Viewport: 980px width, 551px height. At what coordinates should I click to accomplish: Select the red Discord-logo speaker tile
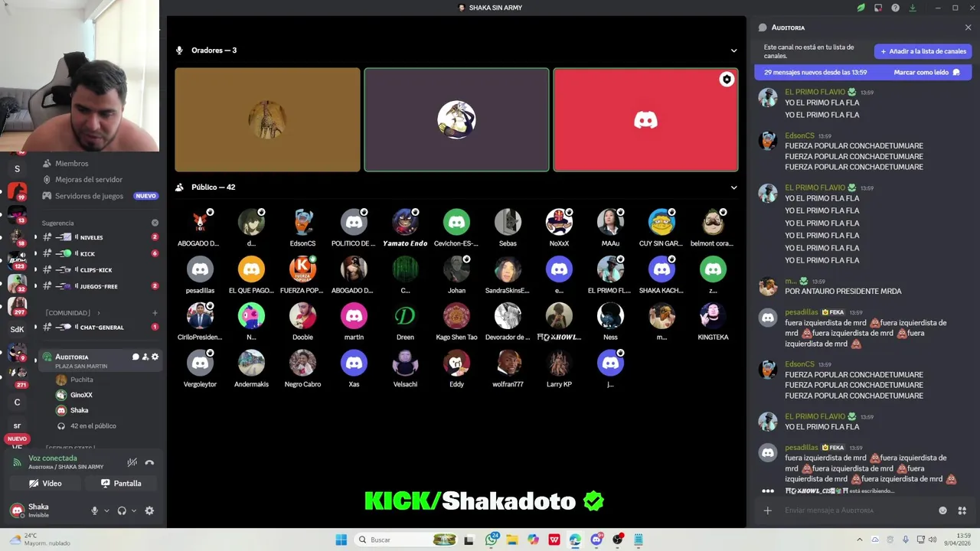click(x=645, y=119)
